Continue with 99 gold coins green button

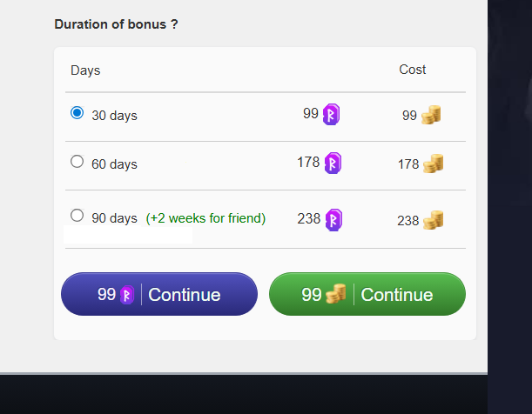point(367,294)
